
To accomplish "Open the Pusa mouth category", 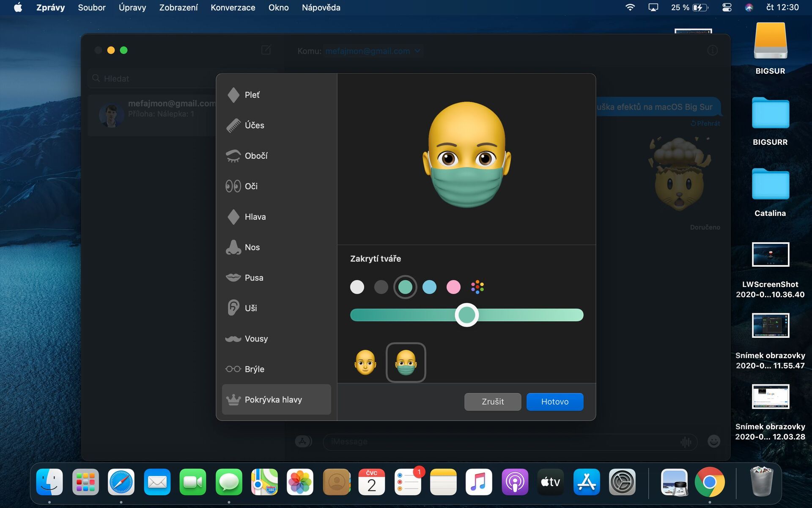I will (253, 278).
